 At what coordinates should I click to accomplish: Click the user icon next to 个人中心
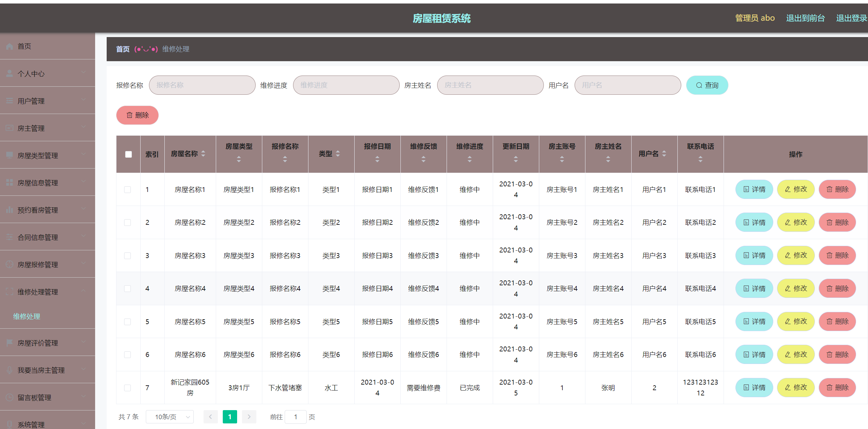click(x=9, y=74)
